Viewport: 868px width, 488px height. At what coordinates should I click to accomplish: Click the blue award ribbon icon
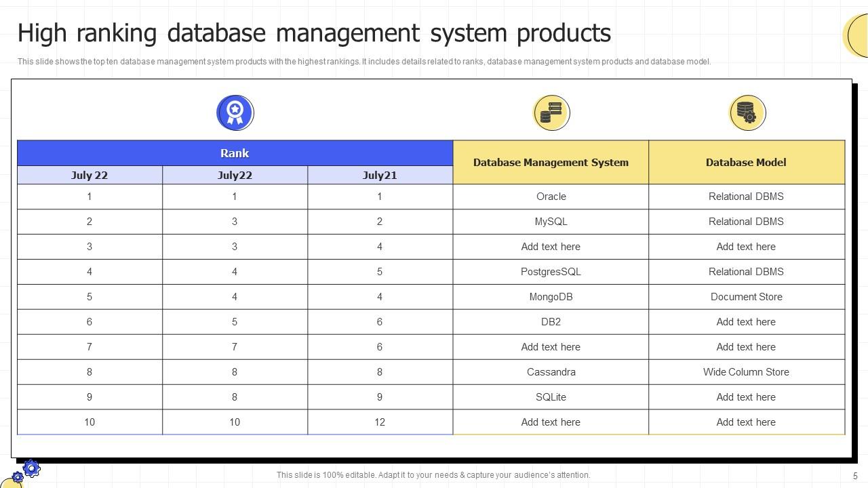click(x=235, y=113)
